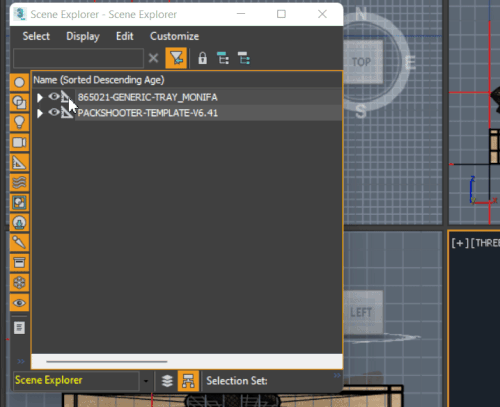Open the Customize menu
Screen dimensions: 500x407
(174, 36)
